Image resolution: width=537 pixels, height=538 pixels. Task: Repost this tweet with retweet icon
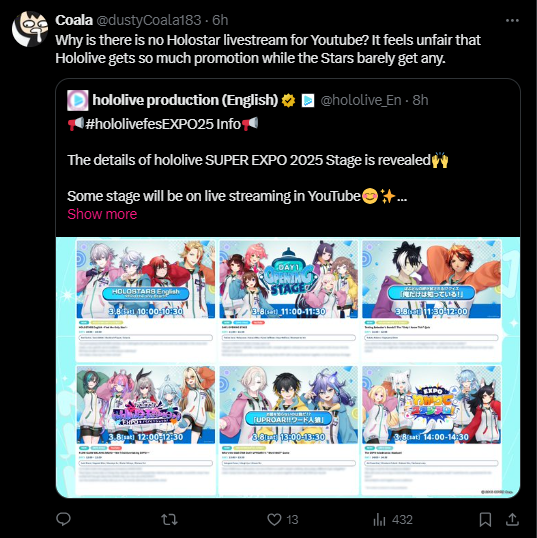tap(169, 519)
